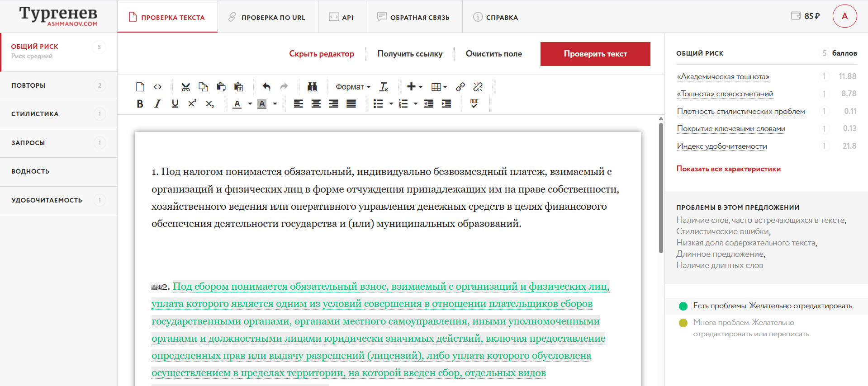Toggle underline formatting

175,104
